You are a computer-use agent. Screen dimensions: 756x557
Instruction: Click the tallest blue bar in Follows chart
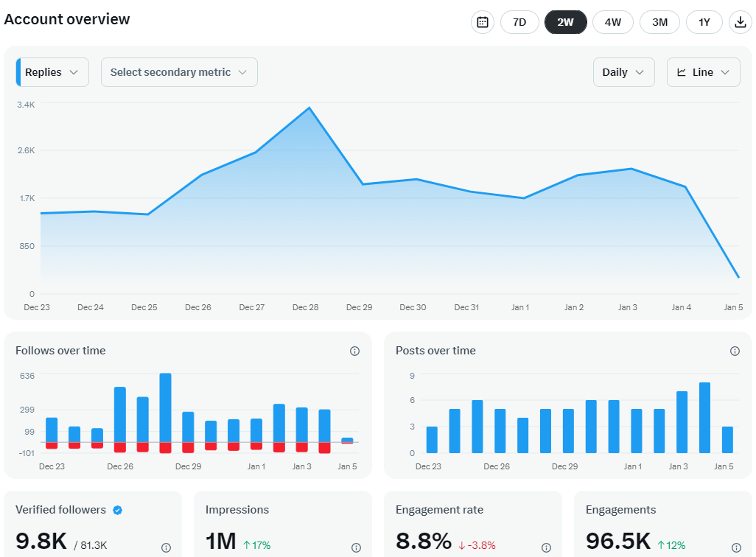(165, 407)
